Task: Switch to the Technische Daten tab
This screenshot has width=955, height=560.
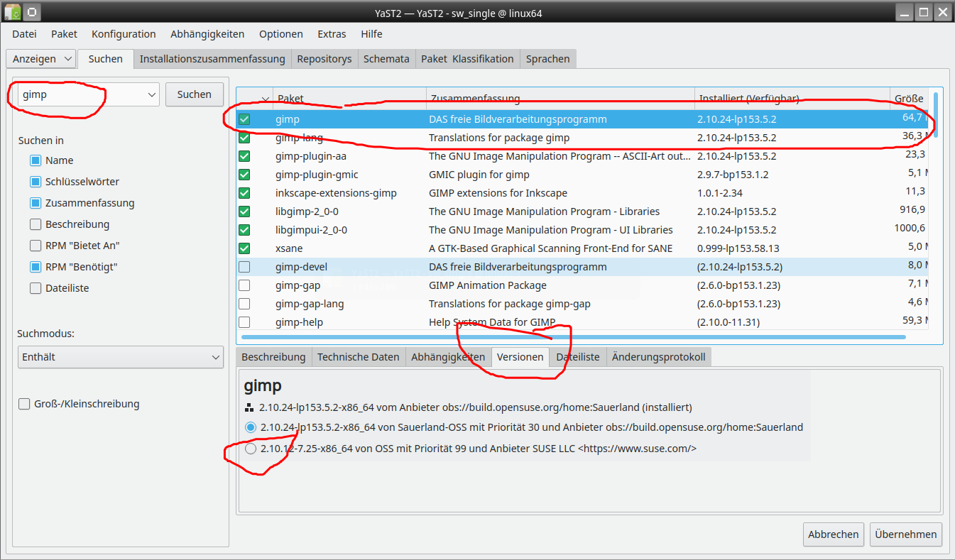Action: coord(358,357)
